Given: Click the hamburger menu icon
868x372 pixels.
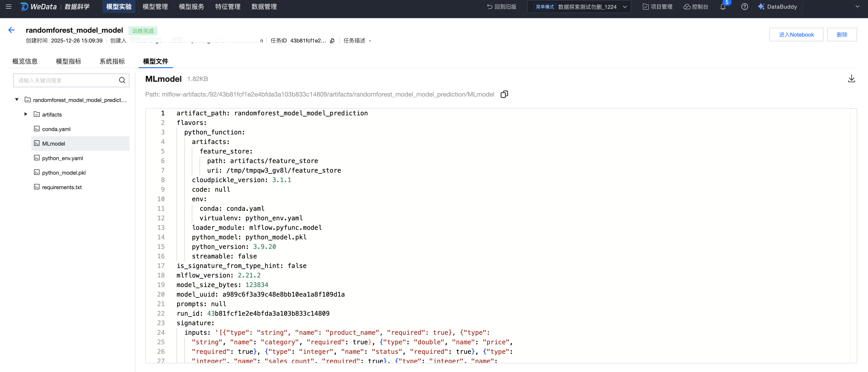Looking at the screenshot, I should 9,7.
